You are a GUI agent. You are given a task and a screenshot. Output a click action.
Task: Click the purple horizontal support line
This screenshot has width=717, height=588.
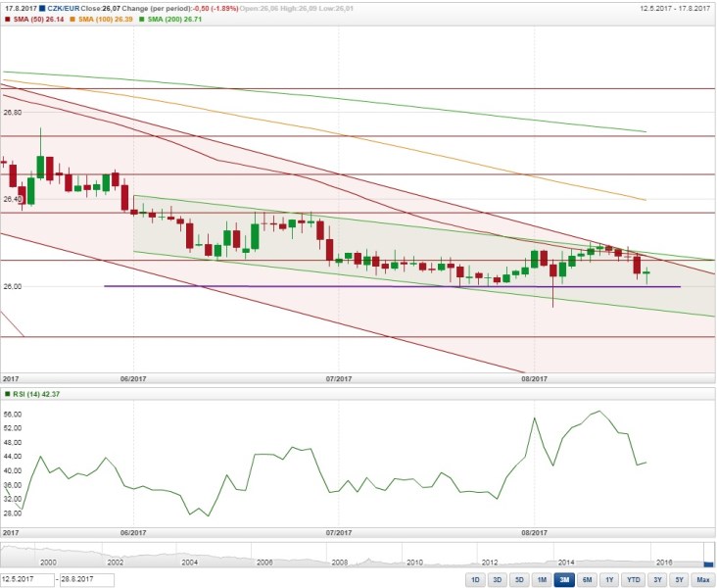pos(294,286)
